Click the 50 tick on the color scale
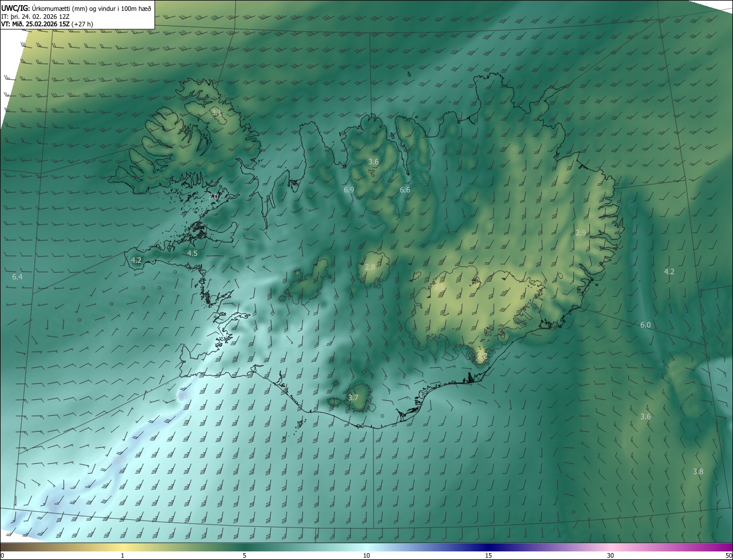This screenshot has height=560, width=733. click(x=728, y=555)
